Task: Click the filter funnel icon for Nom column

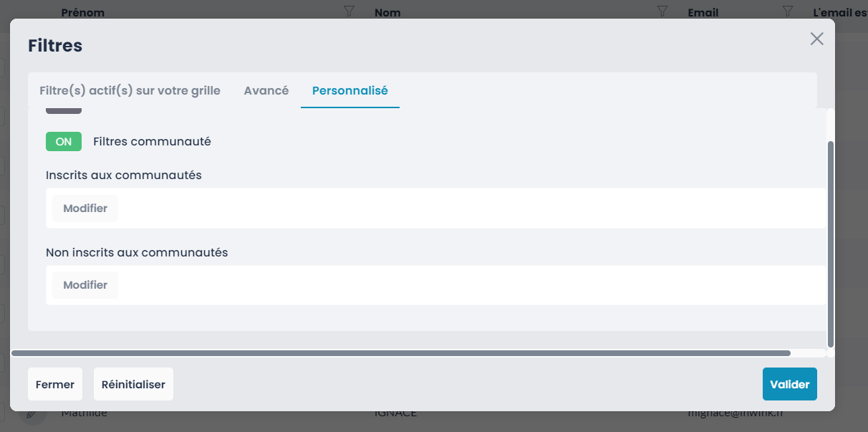Action: pos(663,11)
